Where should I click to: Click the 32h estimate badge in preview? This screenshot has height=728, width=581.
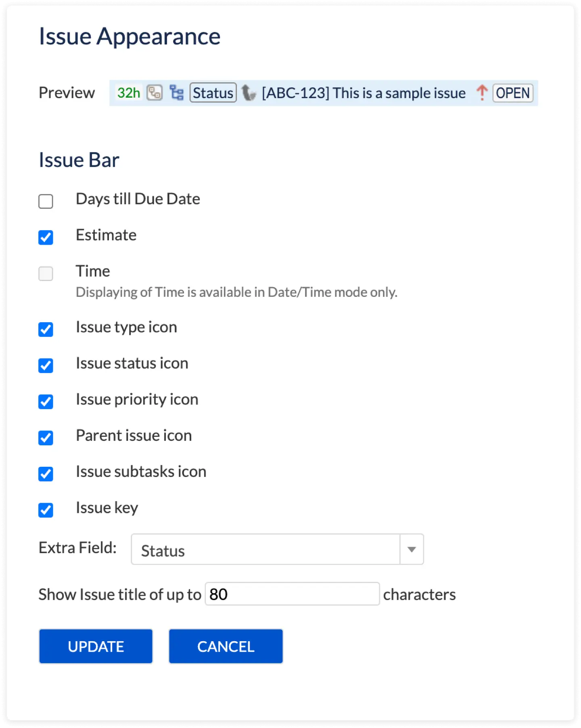coord(128,93)
